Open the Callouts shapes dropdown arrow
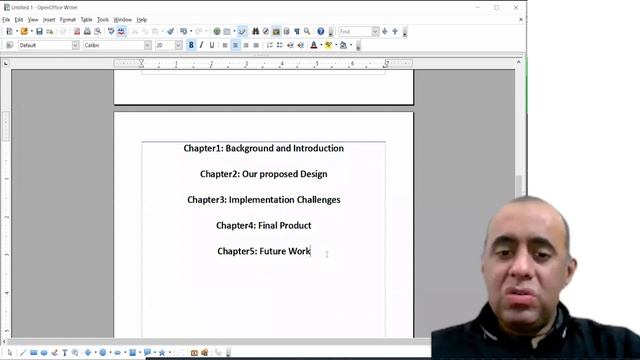This screenshot has height=360, width=640. [x=155, y=352]
